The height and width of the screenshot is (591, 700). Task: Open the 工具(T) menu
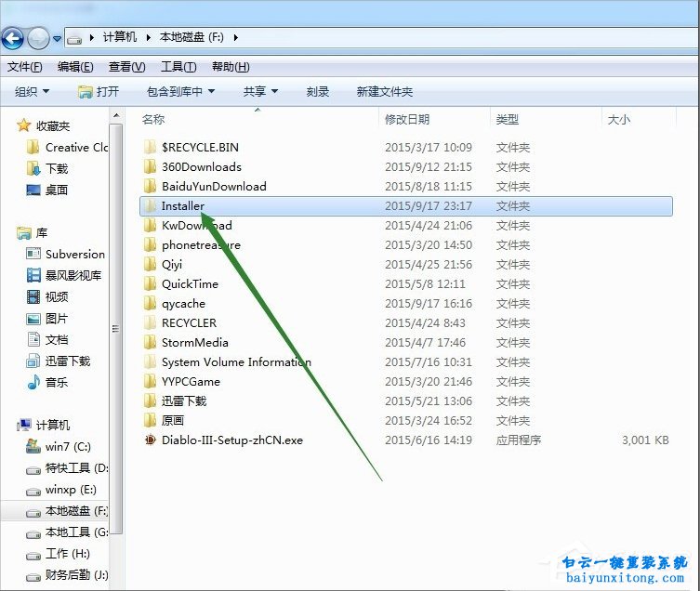(x=178, y=67)
